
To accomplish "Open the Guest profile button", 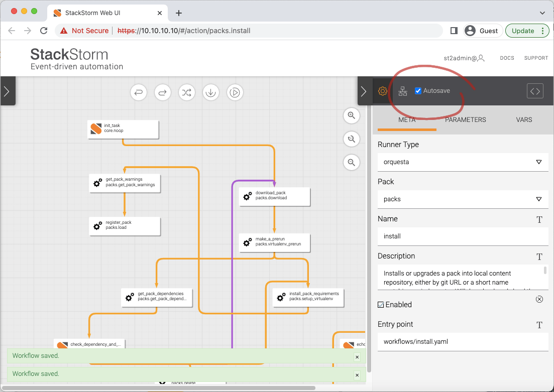I will click(483, 31).
